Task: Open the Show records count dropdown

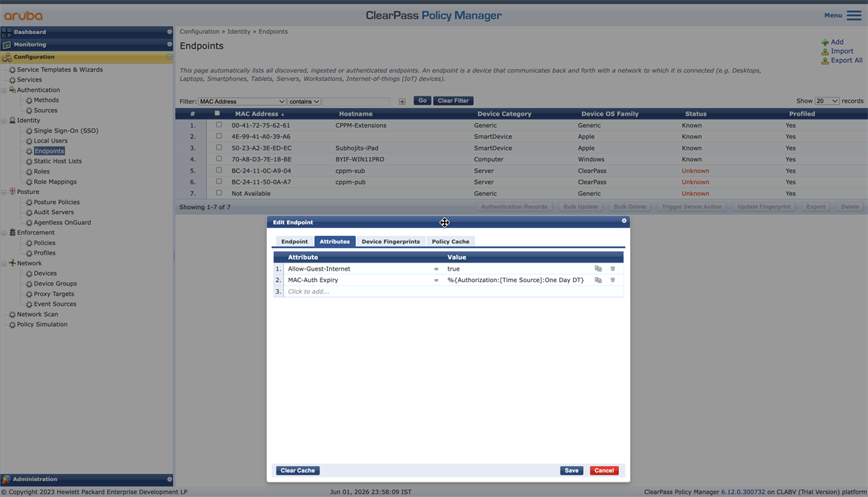Action: (x=827, y=101)
